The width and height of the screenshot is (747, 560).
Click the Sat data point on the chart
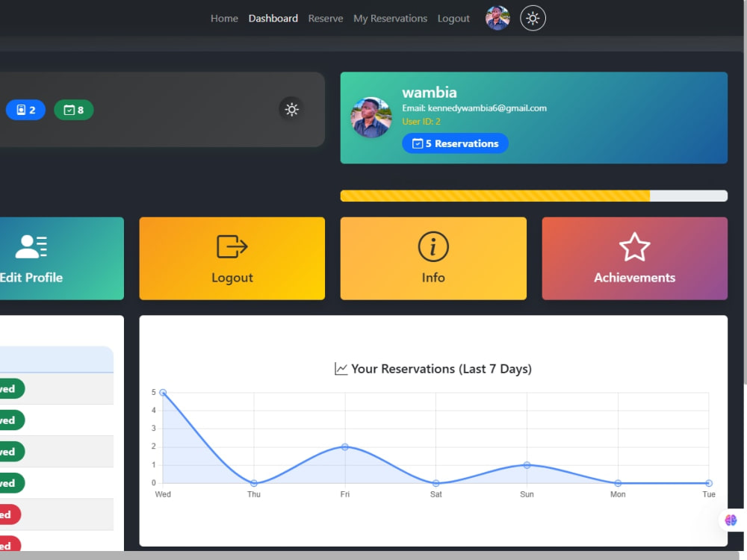pos(436,483)
